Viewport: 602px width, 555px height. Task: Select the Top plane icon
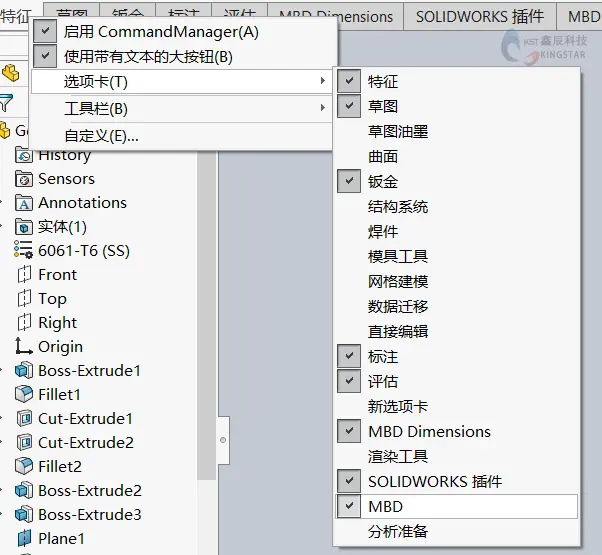pos(24,299)
